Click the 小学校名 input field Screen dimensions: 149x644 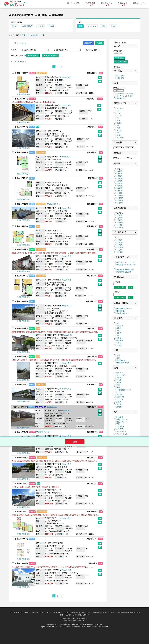click(x=124, y=284)
